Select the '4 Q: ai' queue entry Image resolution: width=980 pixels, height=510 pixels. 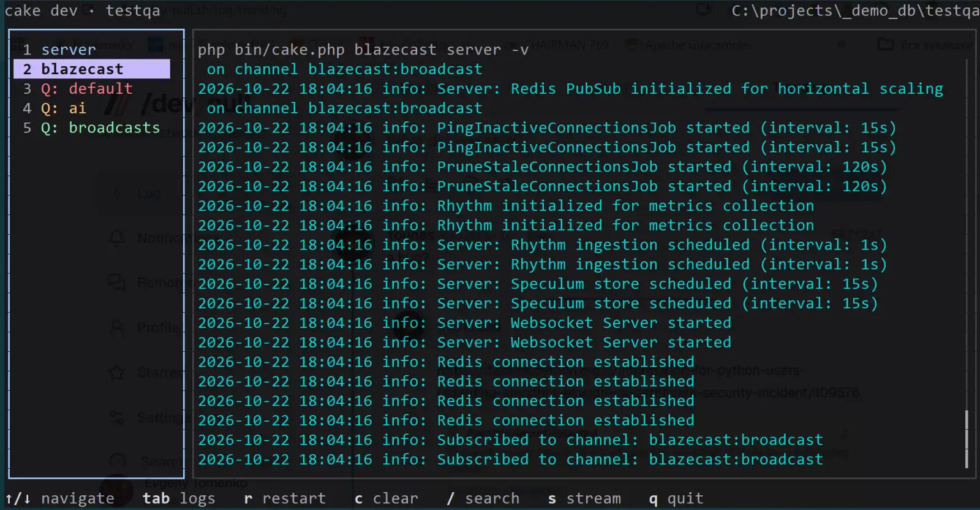92,108
